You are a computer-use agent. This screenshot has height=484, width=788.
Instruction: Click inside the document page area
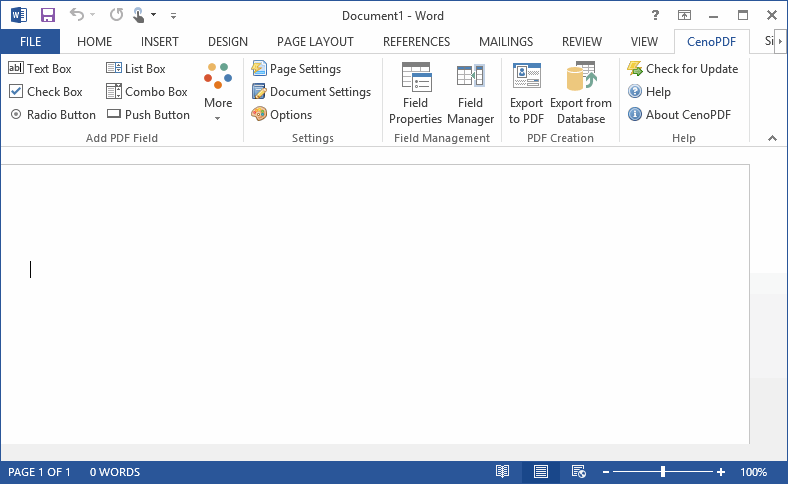(375, 304)
